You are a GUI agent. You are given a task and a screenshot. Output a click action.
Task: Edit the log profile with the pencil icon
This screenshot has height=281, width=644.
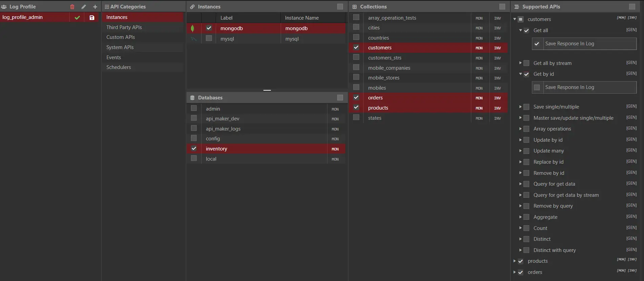[x=84, y=7]
